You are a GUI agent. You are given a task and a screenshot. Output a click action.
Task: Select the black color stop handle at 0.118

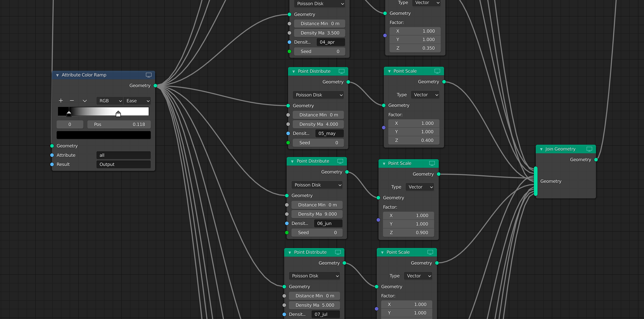[x=69, y=114]
